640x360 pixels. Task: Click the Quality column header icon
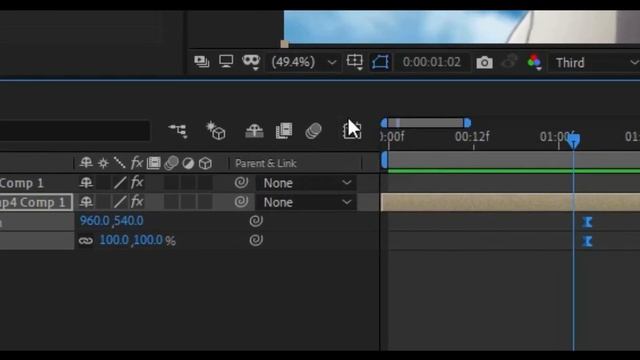[x=119, y=163]
